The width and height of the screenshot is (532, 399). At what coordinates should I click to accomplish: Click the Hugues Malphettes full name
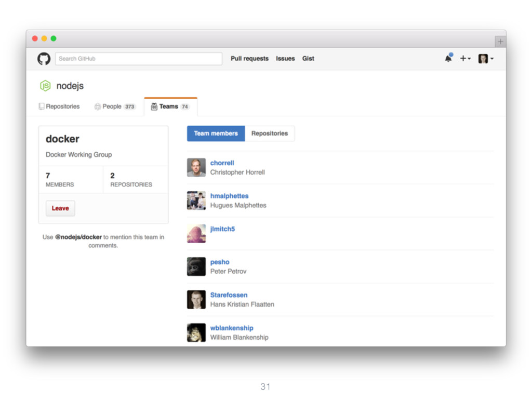(238, 205)
